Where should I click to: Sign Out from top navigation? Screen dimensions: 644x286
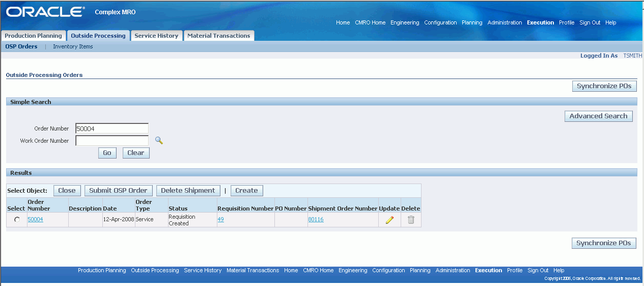(x=590, y=22)
